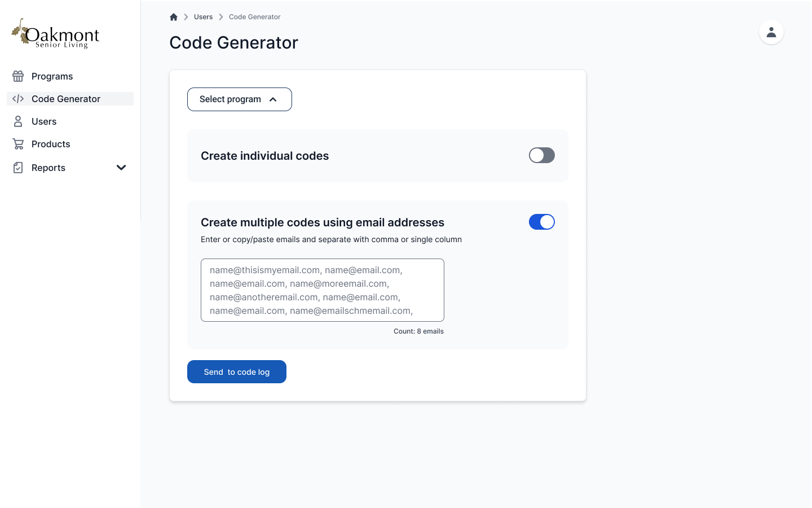The height and width of the screenshot is (508, 812).
Task: Click the Code Generator brackets icon
Action: 18,99
